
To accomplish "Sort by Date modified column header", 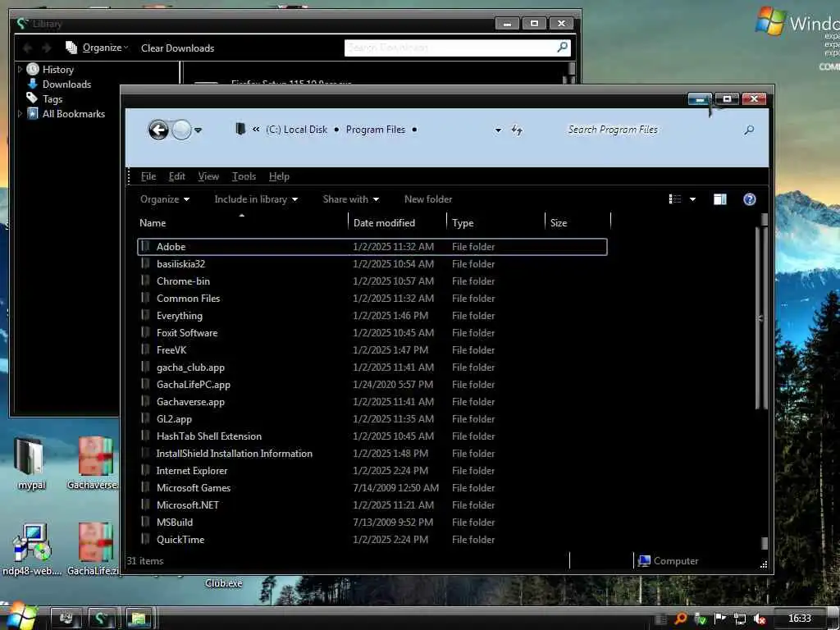I will pos(398,223).
